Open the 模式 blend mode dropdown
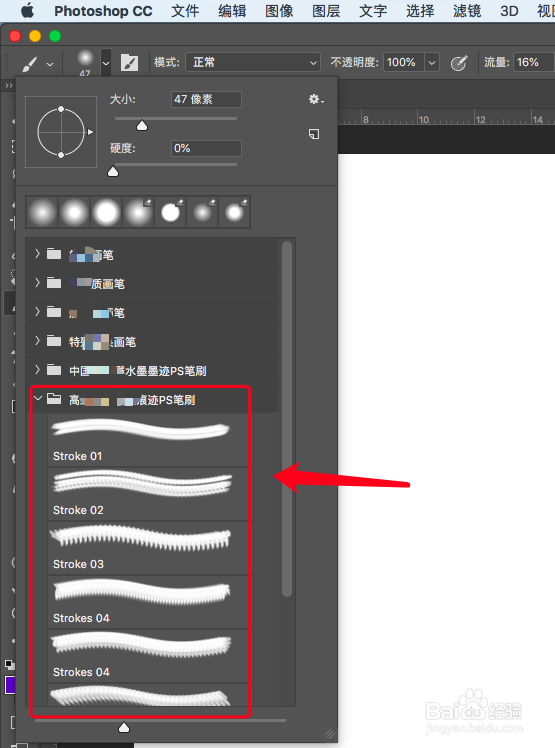This screenshot has height=748, width=555. click(x=252, y=62)
